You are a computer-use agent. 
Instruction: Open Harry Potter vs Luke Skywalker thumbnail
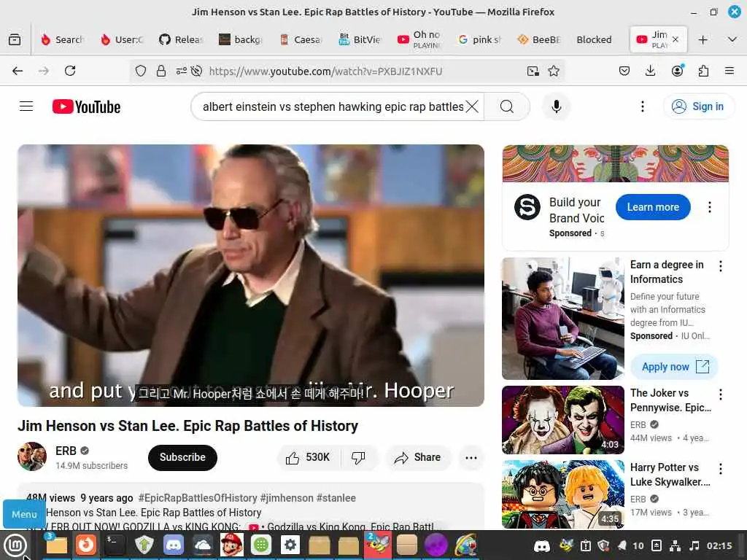pos(562,494)
